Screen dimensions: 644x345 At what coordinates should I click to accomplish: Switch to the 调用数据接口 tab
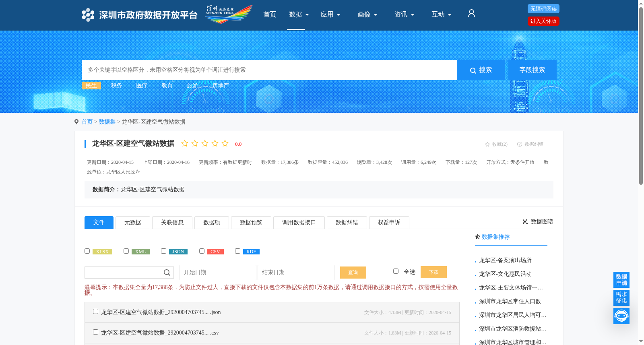(299, 223)
